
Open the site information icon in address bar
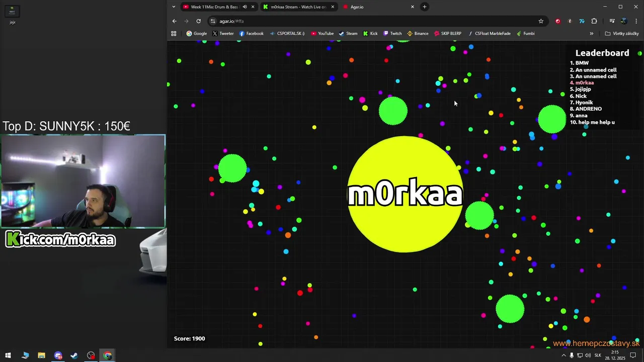pos(213,21)
